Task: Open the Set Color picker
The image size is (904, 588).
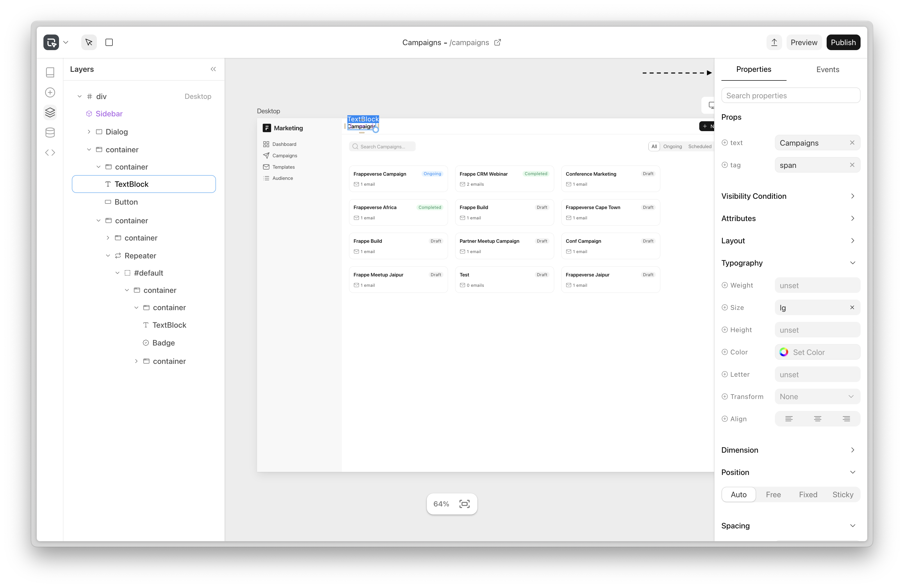Action: pyautogui.click(x=817, y=352)
